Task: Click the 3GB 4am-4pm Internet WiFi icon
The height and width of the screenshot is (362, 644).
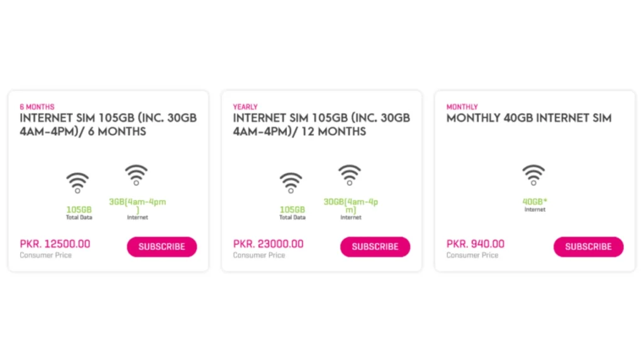Action: coord(136,175)
